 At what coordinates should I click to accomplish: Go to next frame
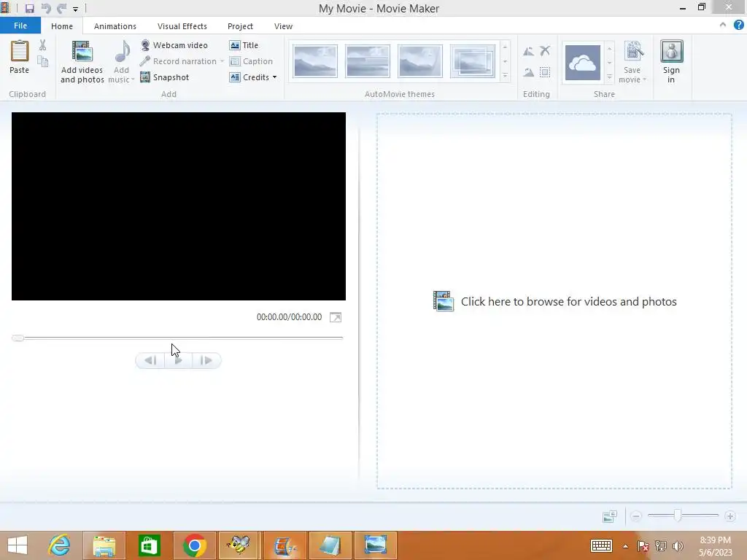(206, 360)
